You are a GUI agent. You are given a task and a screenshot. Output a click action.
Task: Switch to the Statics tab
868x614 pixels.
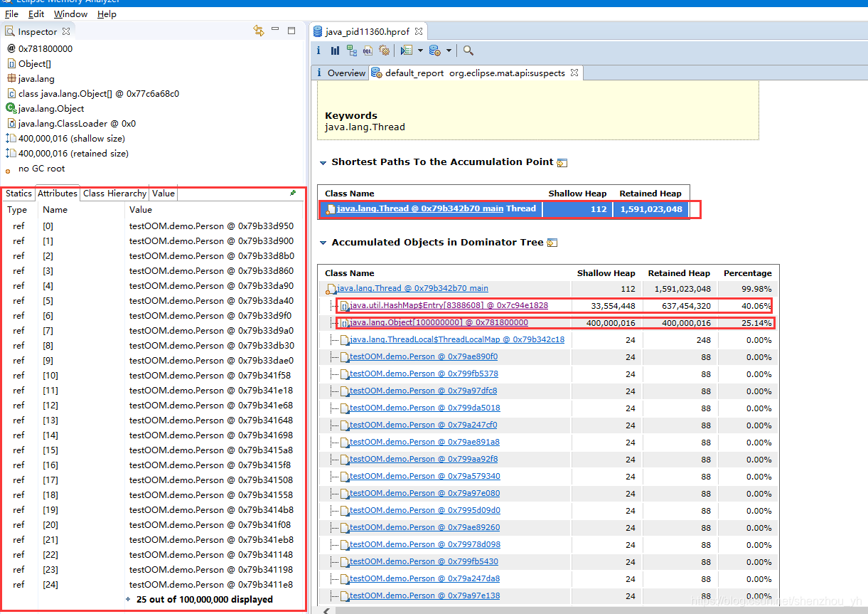(18, 194)
